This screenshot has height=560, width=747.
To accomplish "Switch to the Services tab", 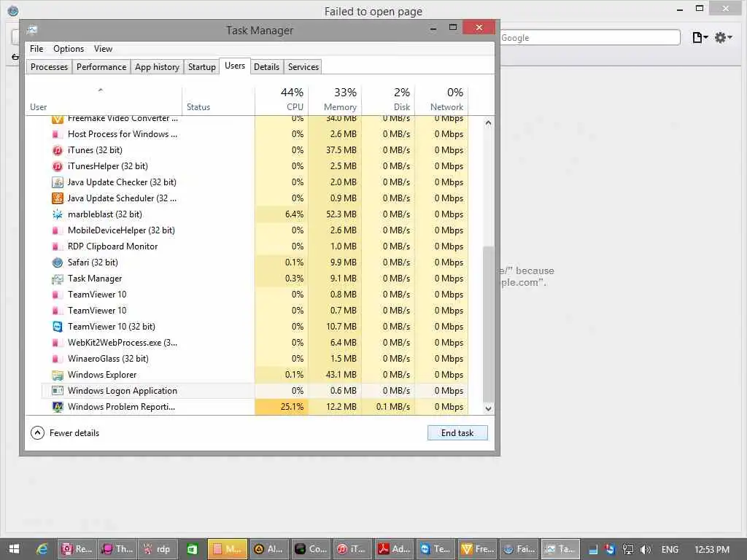I will coord(303,67).
